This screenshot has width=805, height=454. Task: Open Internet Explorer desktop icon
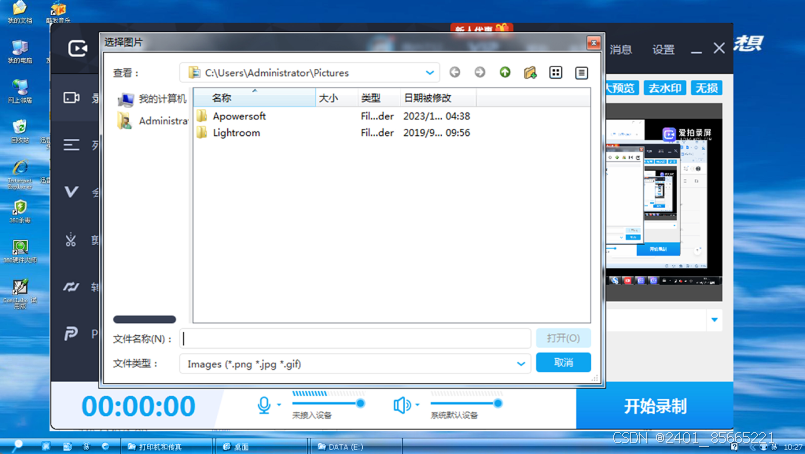click(20, 174)
